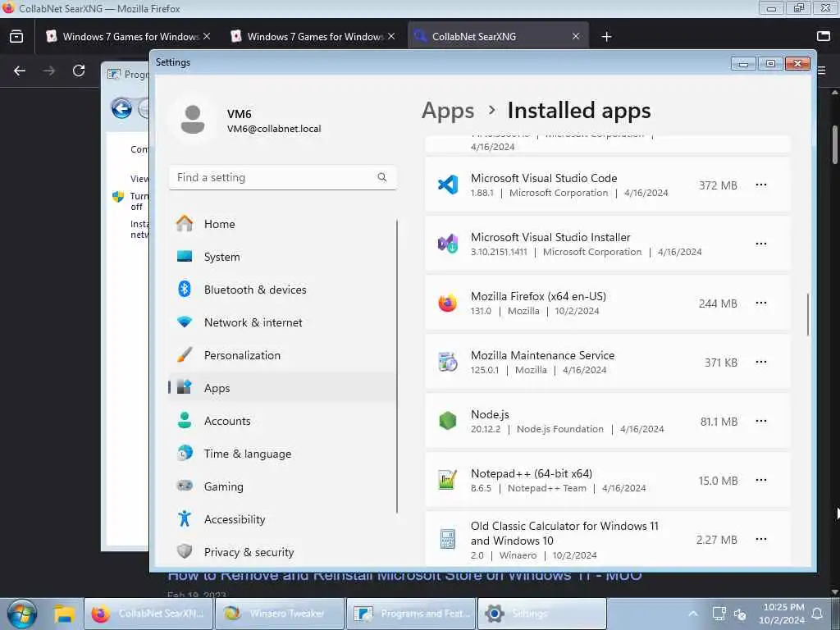Open System settings category

pyautogui.click(x=282, y=257)
